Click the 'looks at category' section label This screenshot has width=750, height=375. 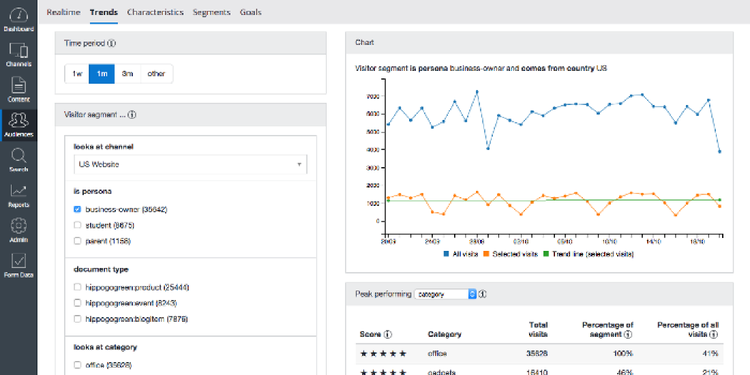[x=105, y=347]
